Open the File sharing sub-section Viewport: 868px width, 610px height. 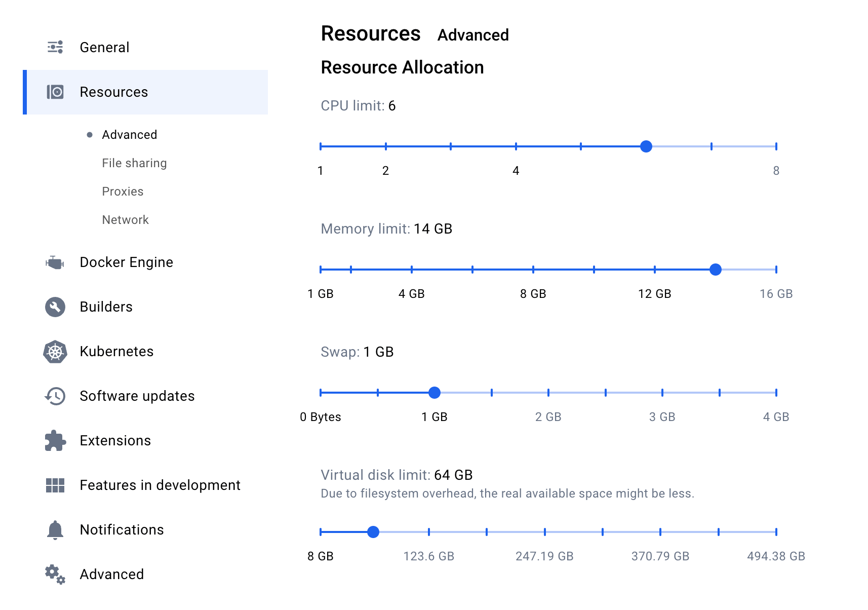[134, 163]
